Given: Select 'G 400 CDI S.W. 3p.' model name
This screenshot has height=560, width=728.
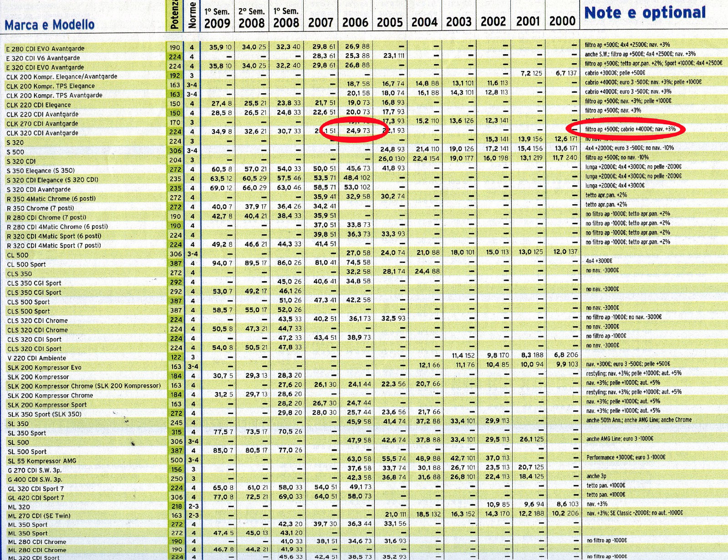Looking at the screenshot, I should [x=35, y=479].
